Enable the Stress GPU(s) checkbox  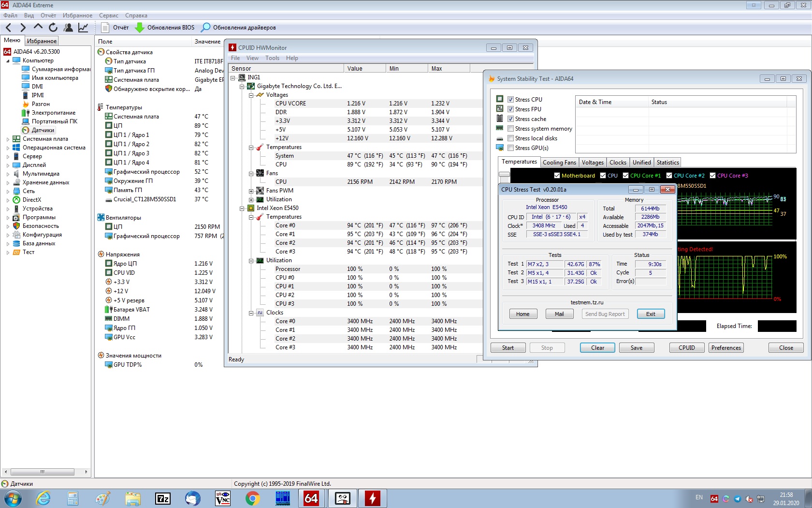point(510,148)
